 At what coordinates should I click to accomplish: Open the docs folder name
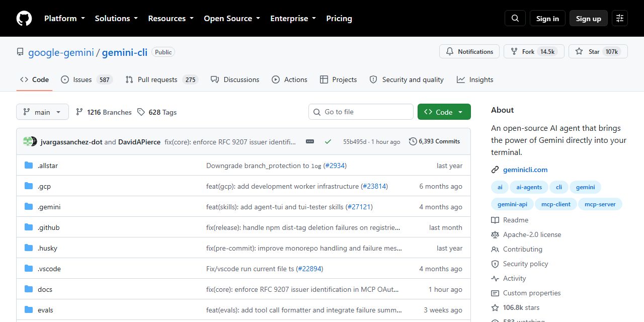[x=45, y=289]
